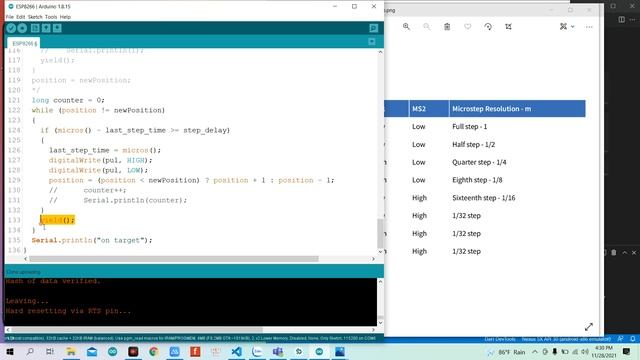The height and width of the screenshot is (360, 640).
Task: Open Microsoft Teams from the taskbar
Action: (x=278, y=351)
